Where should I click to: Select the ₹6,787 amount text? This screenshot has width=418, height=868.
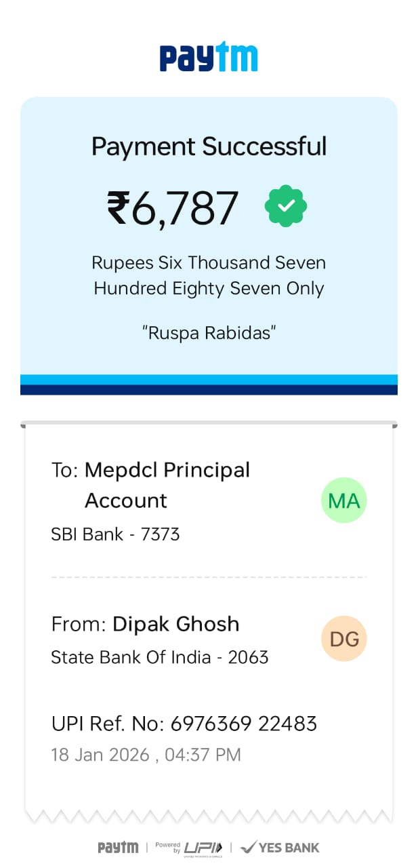(x=173, y=208)
